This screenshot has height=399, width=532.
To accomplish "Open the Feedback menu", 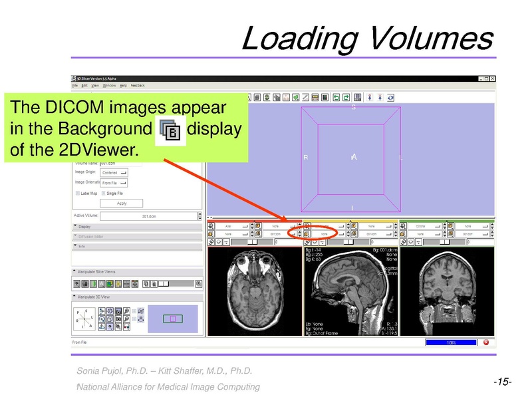I will [136, 84].
